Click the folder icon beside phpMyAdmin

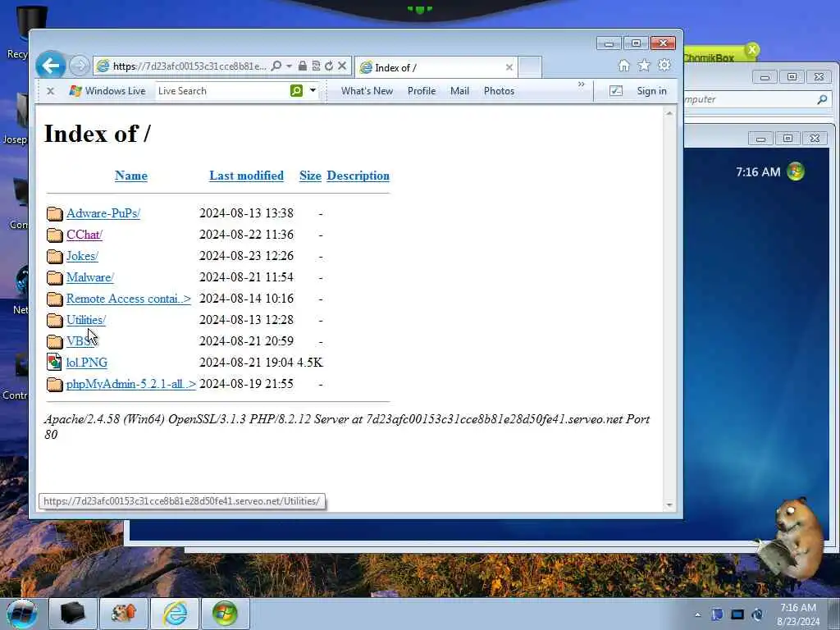tap(55, 384)
